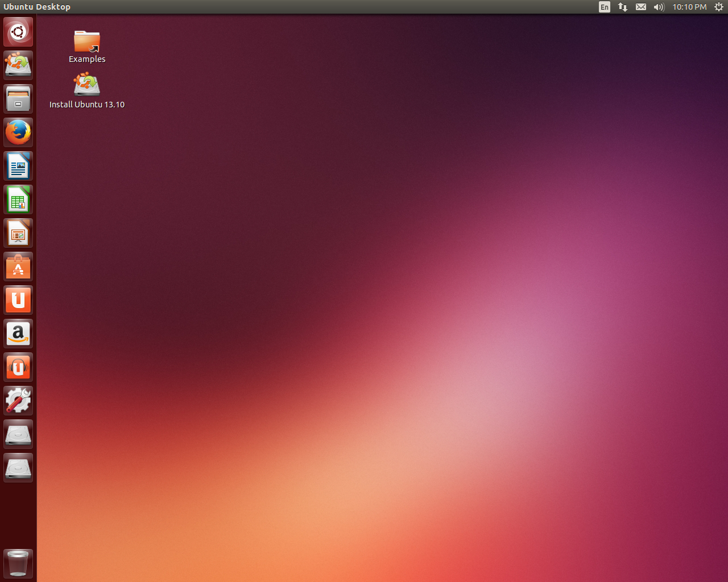Start LibreOffice Impress presentation app

click(x=18, y=233)
